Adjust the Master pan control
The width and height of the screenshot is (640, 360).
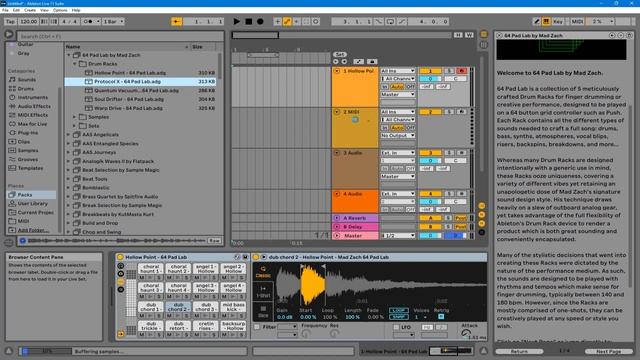click(x=456, y=236)
